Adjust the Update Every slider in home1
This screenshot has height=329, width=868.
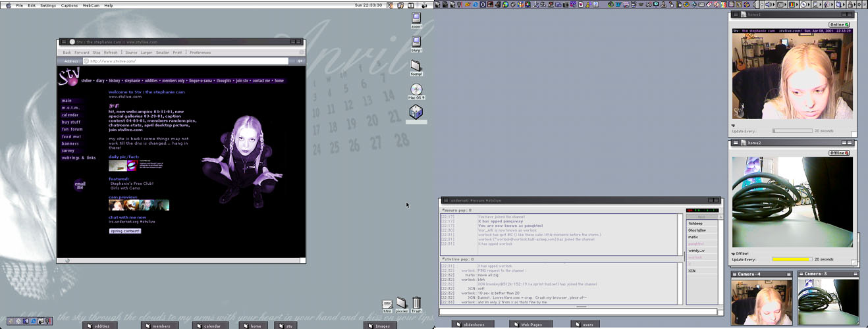coord(792,131)
